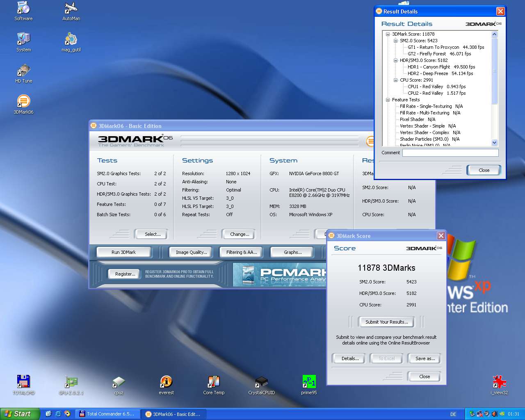Select HDR1 - Canyon Flight result row
The height and width of the screenshot is (420, 525).
pos(441,67)
